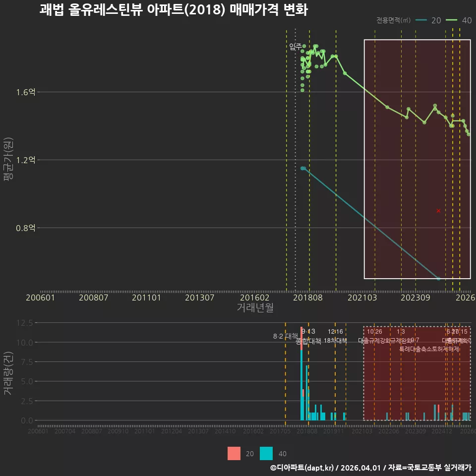Image resolution: width=476 pixels, height=476 pixels.
Task: Click the 입주 label beside the dotted line
Action: 295,47
